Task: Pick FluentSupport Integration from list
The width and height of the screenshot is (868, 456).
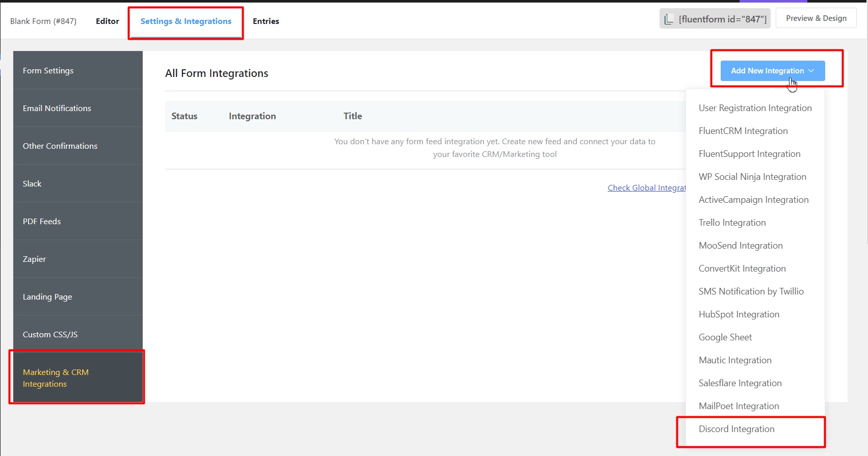Action: tap(755, 154)
